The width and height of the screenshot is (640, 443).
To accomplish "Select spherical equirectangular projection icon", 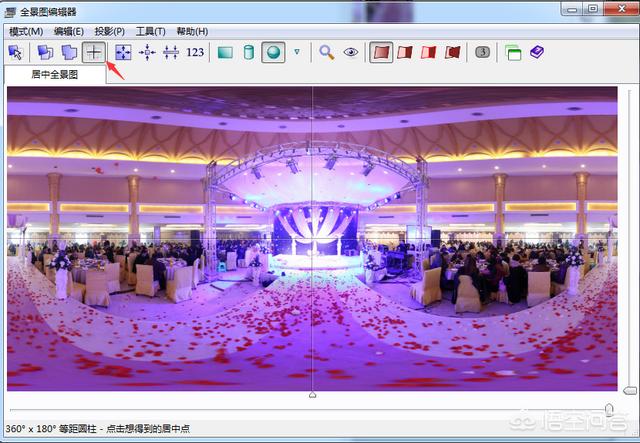I will click(273, 52).
